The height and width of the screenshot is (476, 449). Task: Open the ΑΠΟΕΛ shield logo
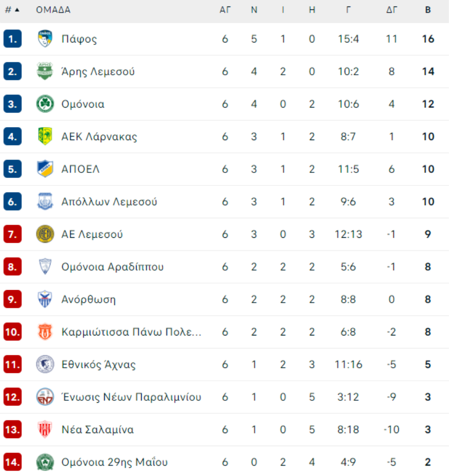45,169
